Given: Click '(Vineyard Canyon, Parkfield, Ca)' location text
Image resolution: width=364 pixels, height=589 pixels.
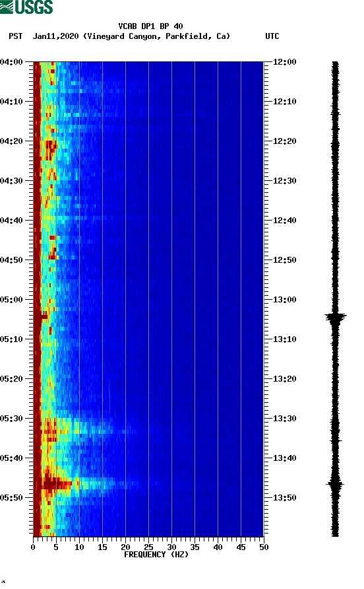Looking at the screenshot, I should click(x=156, y=36).
